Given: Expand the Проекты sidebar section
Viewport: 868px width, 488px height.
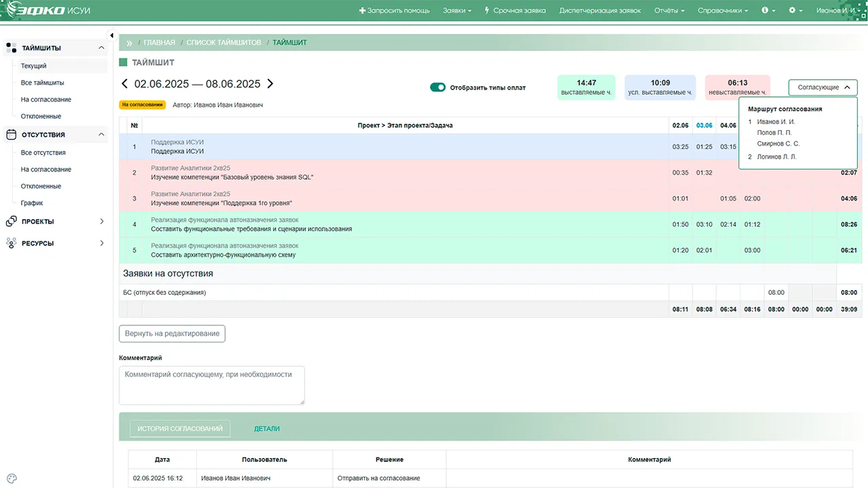Looking at the screenshot, I should 102,222.
